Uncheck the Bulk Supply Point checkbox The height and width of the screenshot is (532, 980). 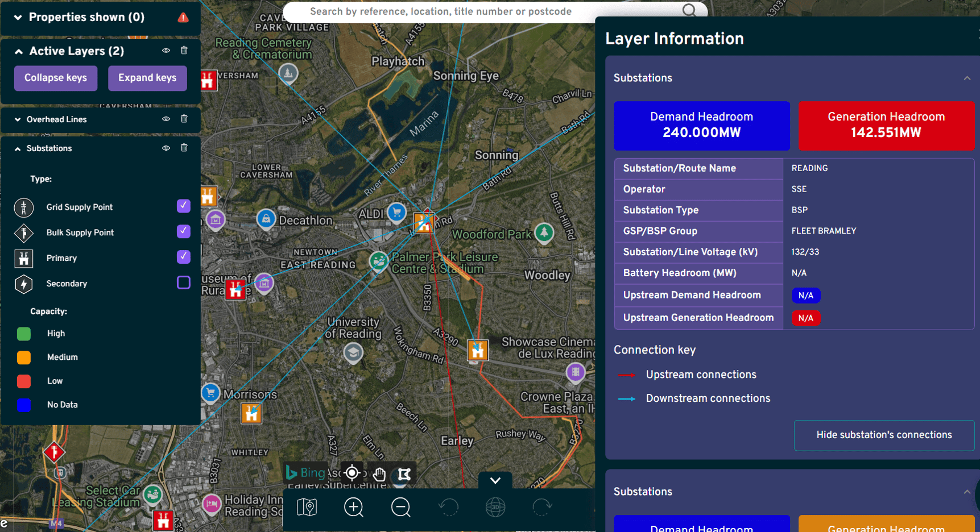click(183, 231)
